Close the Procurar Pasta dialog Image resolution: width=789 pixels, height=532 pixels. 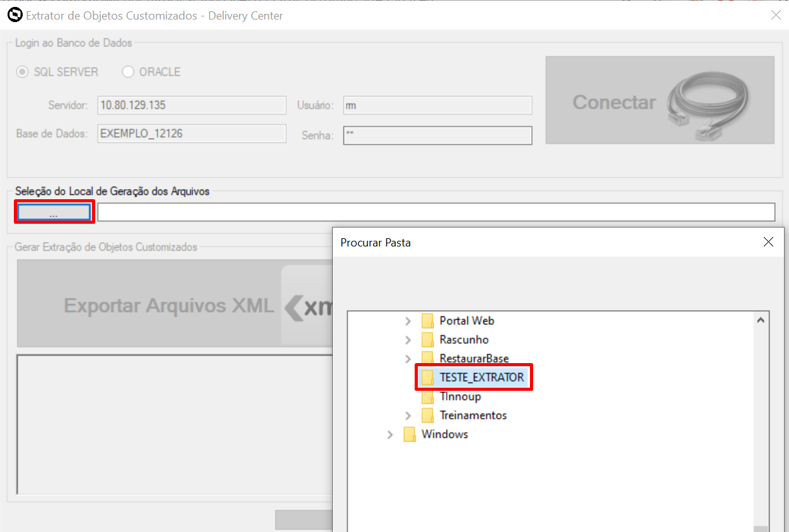(x=768, y=242)
